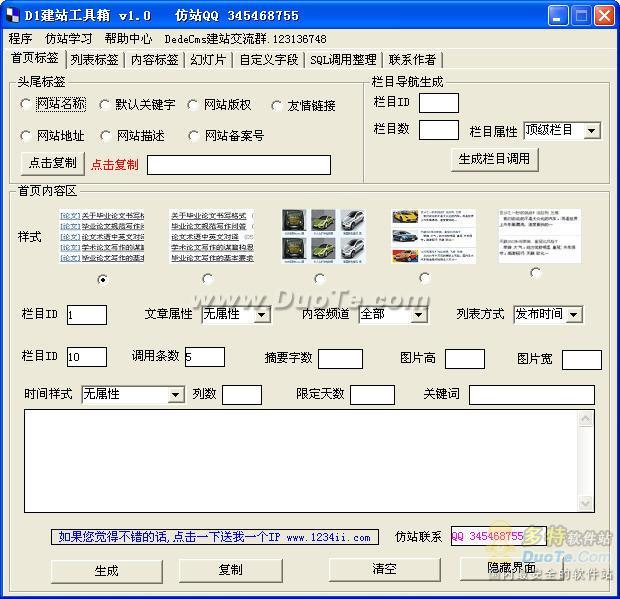This screenshot has height=599, width=620.
Task: Click the output area scrollbar up arrow
Action: pos(585,418)
